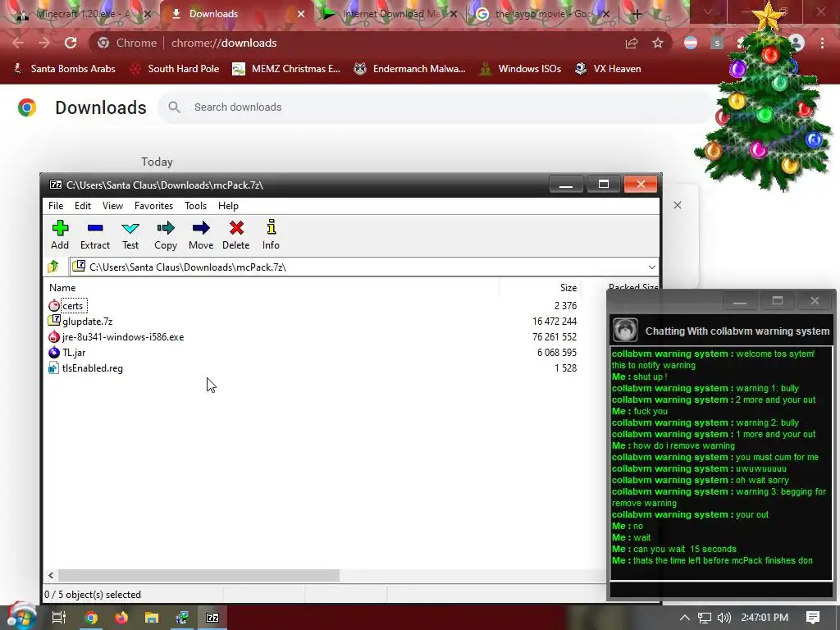Image resolution: width=840 pixels, height=630 pixels.
Task: Open the File menu in 7-Zip
Action: (56, 206)
